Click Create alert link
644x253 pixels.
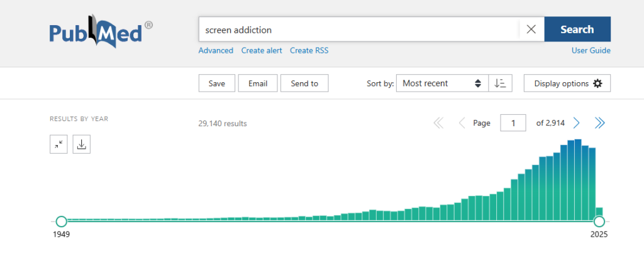pyautogui.click(x=262, y=50)
